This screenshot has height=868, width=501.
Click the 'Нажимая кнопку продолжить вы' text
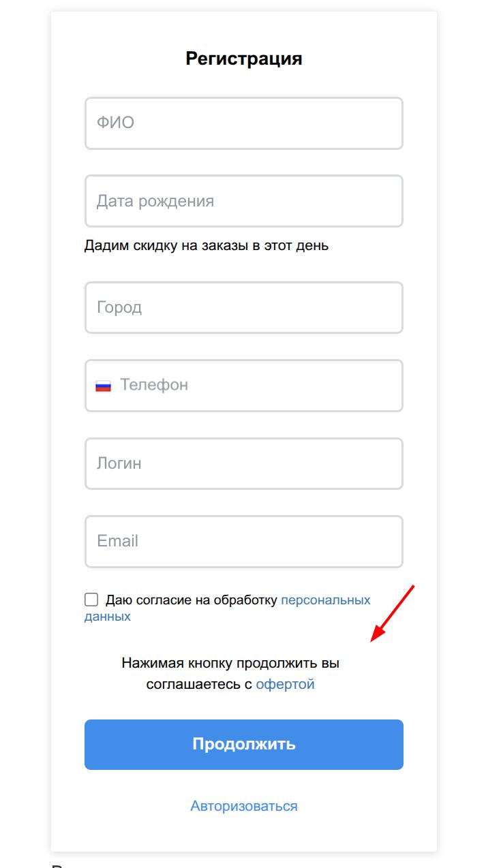230,663
